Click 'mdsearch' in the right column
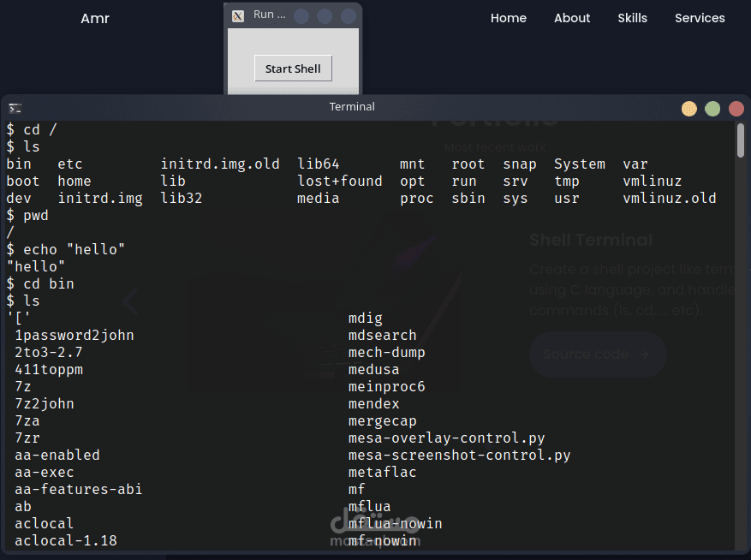This screenshot has width=751, height=560. pyautogui.click(x=382, y=336)
